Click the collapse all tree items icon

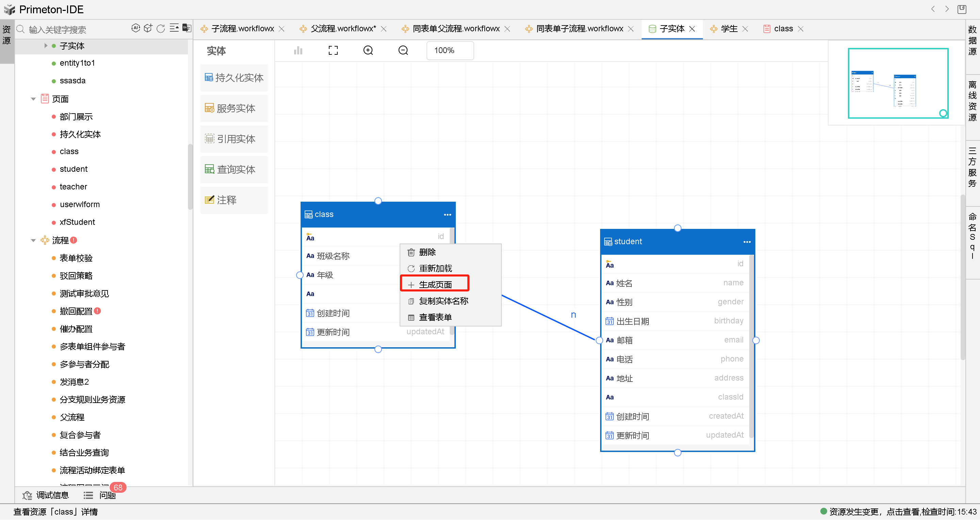[174, 28]
